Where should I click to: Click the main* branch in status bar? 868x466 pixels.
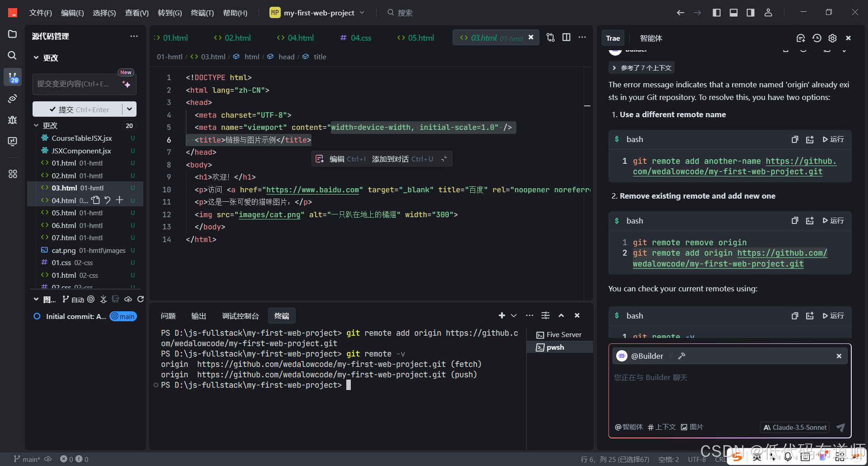point(27,459)
